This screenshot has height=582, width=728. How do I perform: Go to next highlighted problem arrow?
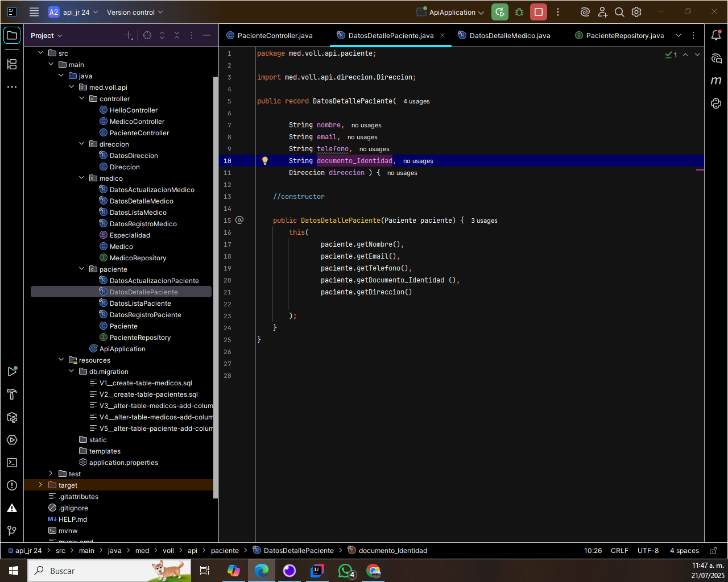(697, 55)
